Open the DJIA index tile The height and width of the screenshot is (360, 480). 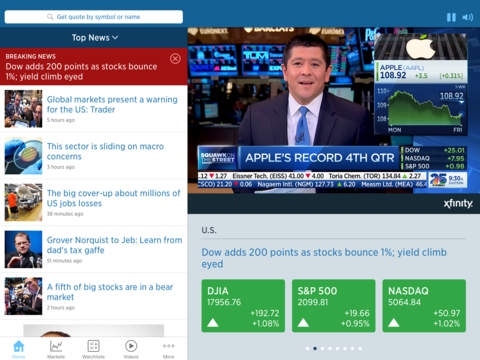coord(243,306)
